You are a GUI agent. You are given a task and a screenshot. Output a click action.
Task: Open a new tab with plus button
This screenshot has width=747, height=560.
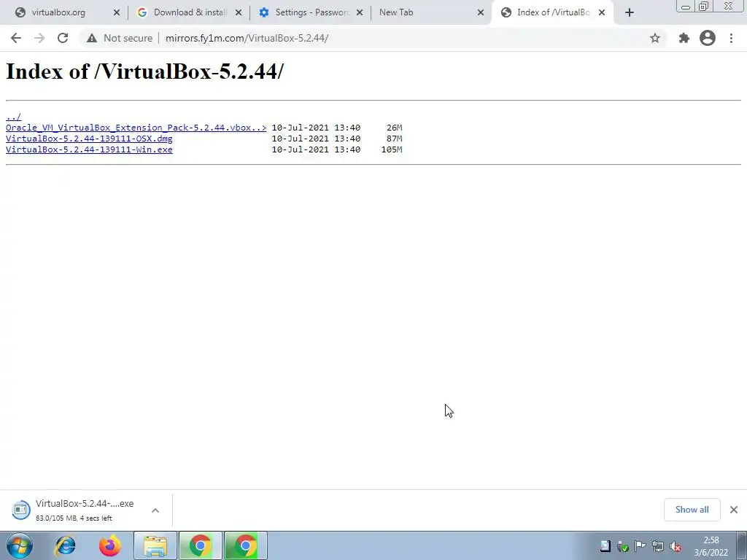[630, 13]
